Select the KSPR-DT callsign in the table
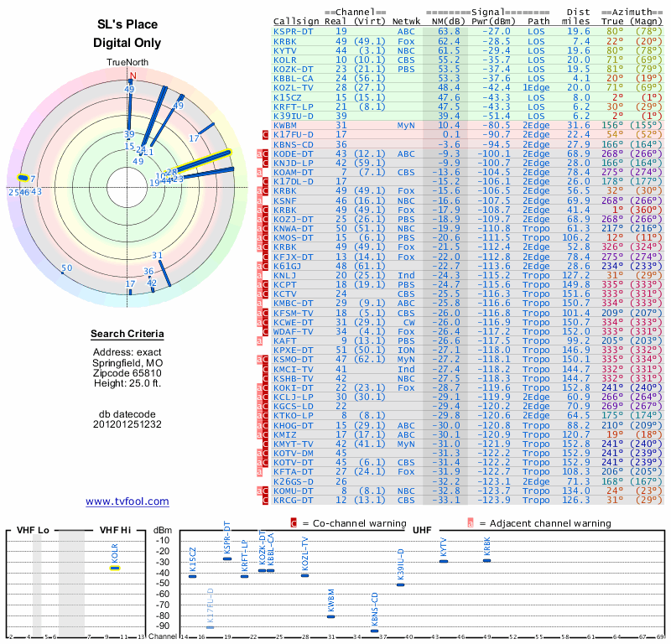This screenshot has width=671, height=644. click(294, 32)
